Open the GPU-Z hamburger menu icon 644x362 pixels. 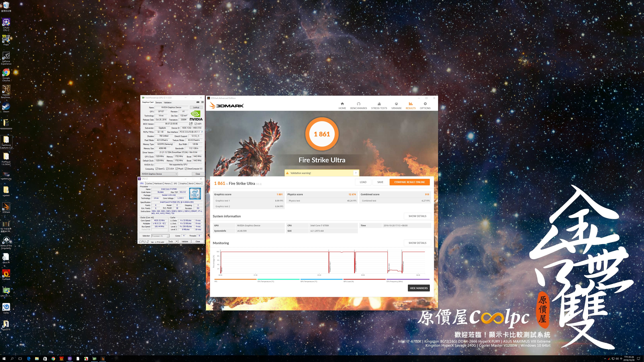pyautogui.click(x=202, y=102)
